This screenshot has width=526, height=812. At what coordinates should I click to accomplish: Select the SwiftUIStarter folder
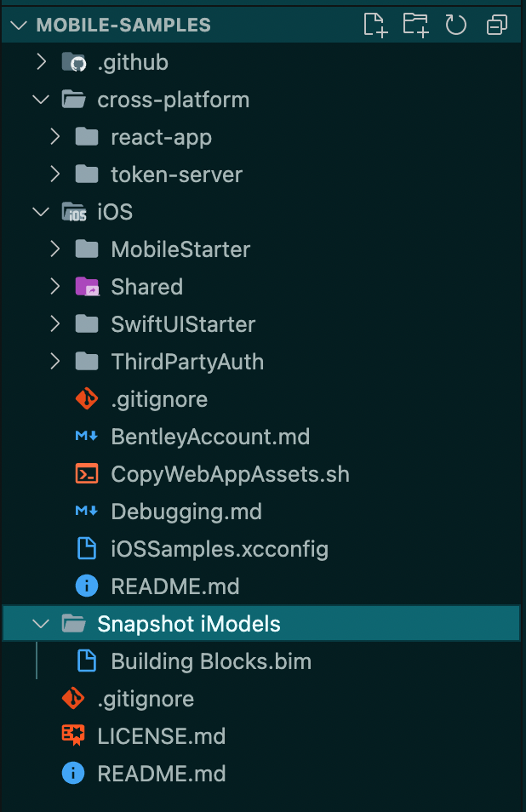pyautogui.click(x=183, y=324)
